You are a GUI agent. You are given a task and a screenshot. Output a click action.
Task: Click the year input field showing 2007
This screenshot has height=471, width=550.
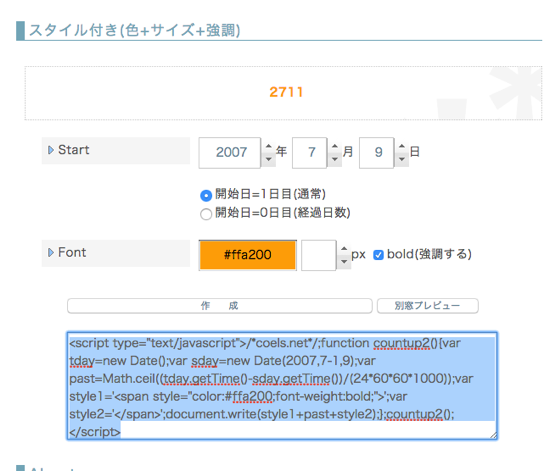[230, 153]
